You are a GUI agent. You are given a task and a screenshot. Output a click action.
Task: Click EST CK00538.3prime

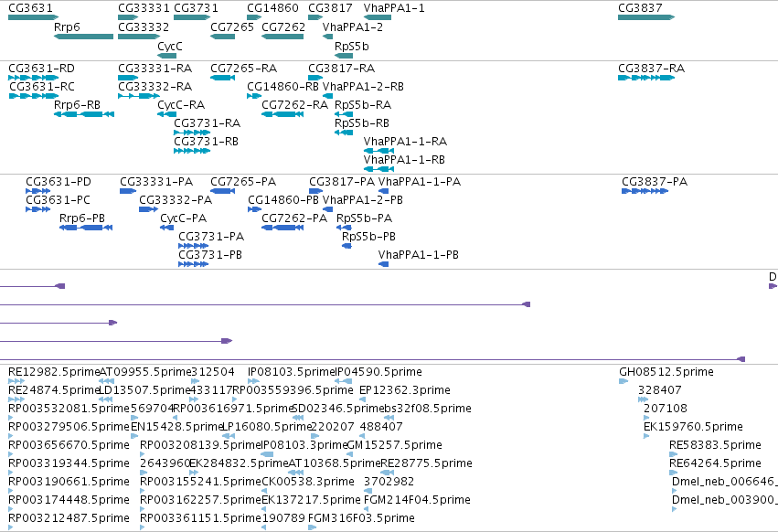pos(307,482)
